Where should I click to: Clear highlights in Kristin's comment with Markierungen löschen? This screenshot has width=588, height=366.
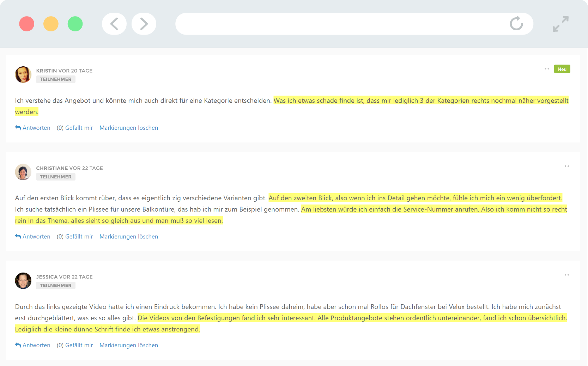pyautogui.click(x=129, y=128)
